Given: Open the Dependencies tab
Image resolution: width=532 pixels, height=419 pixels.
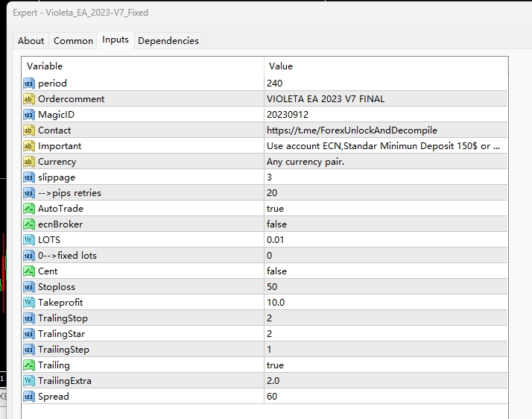Looking at the screenshot, I should (168, 41).
